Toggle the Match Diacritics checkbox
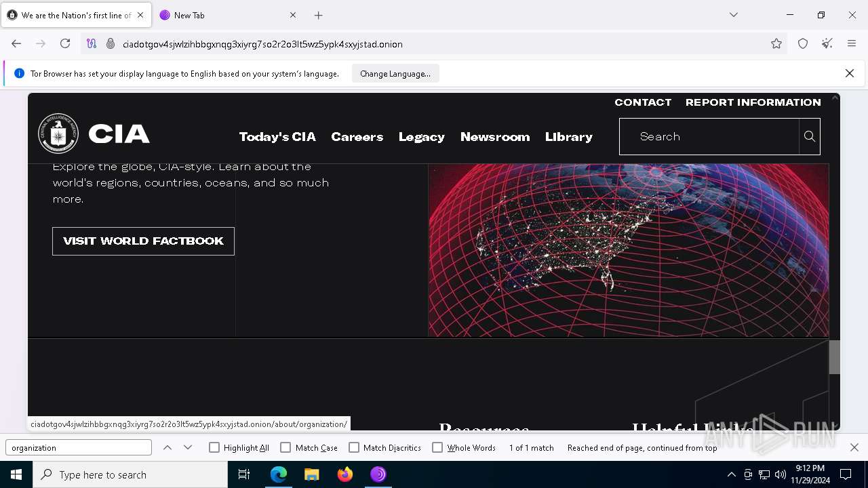 (354, 447)
